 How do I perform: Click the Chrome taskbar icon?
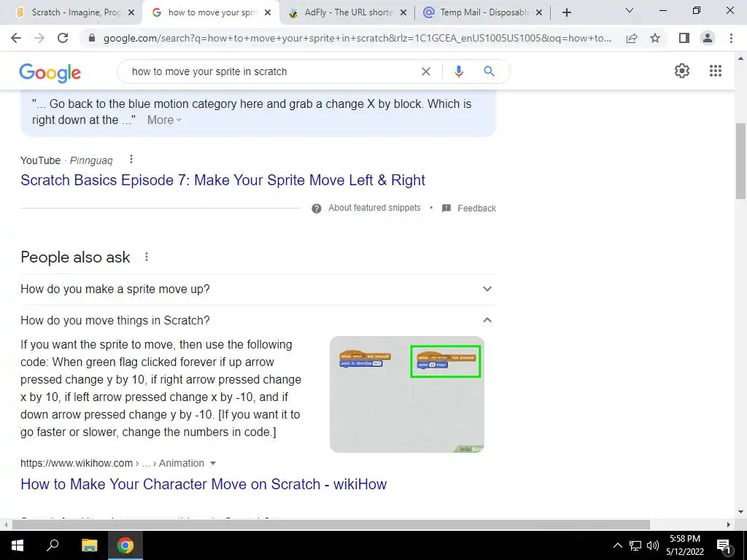click(x=125, y=545)
